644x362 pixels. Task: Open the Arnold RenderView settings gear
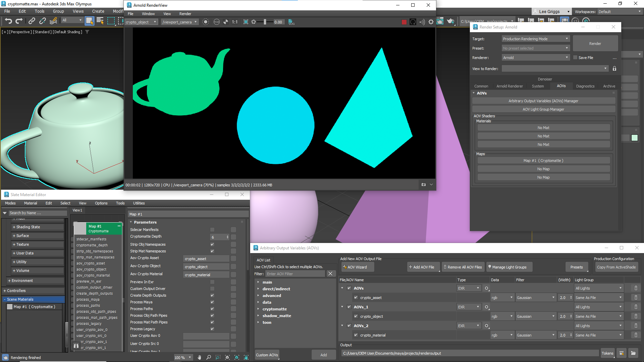(x=431, y=22)
